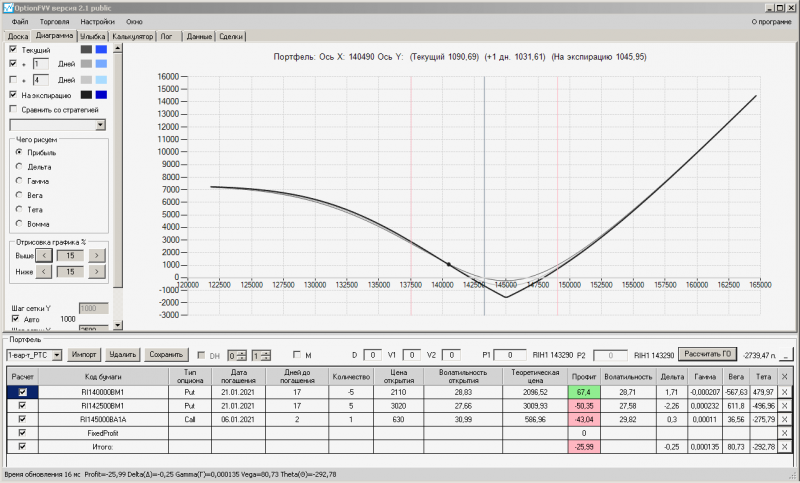Delete the RI140000BM1 row with its X icon

click(x=784, y=392)
